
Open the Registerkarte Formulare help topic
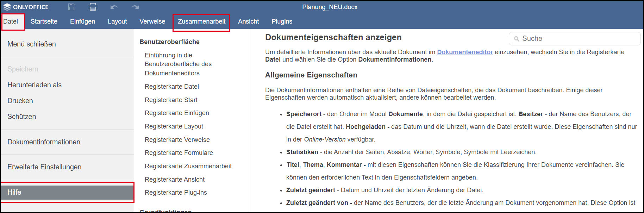tap(179, 153)
